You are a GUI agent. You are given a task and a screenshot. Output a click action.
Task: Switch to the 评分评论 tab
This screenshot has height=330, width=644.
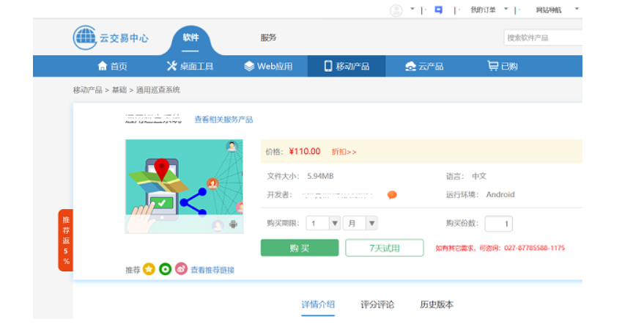pos(377,305)
